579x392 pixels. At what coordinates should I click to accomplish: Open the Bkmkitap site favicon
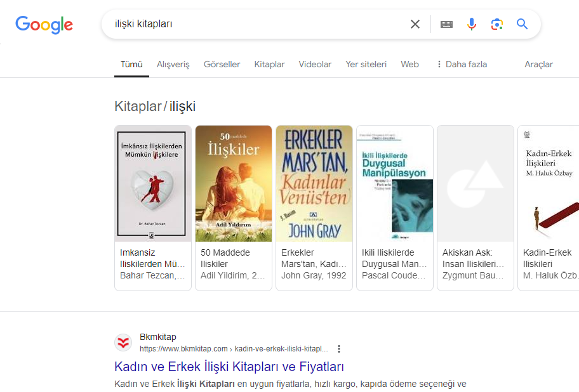(x=123, y=343)
